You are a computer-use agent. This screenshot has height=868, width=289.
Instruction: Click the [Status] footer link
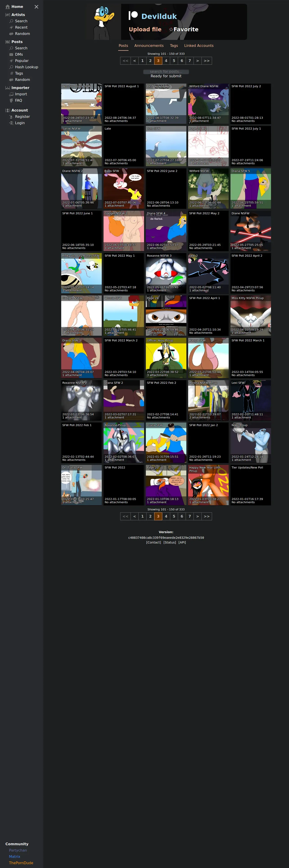tap(169, 543)
